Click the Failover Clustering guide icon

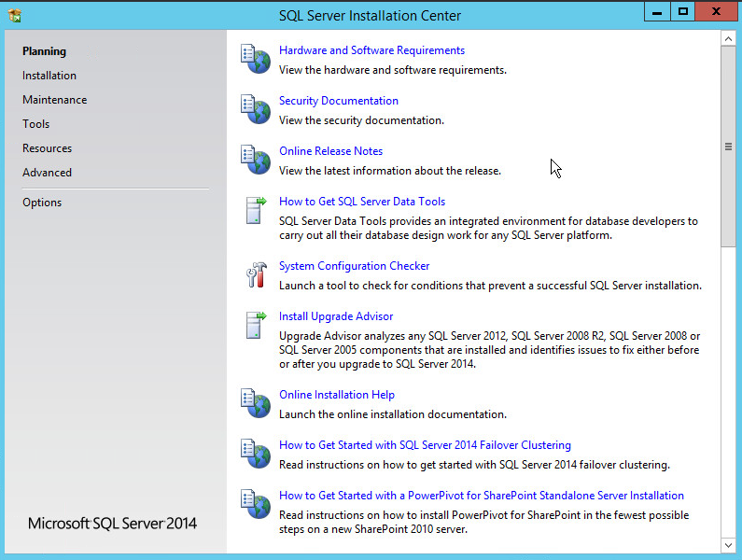(x=255, y=453)
